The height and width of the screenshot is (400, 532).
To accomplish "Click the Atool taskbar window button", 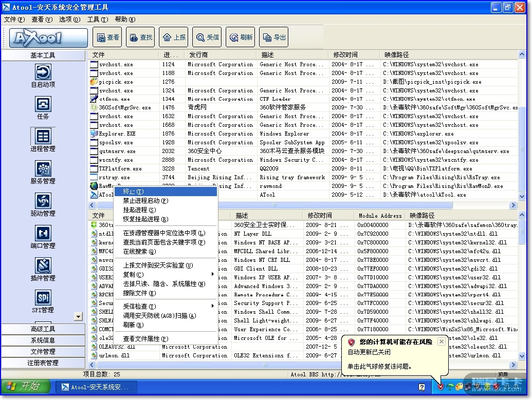I will click(x=96, y=387).
